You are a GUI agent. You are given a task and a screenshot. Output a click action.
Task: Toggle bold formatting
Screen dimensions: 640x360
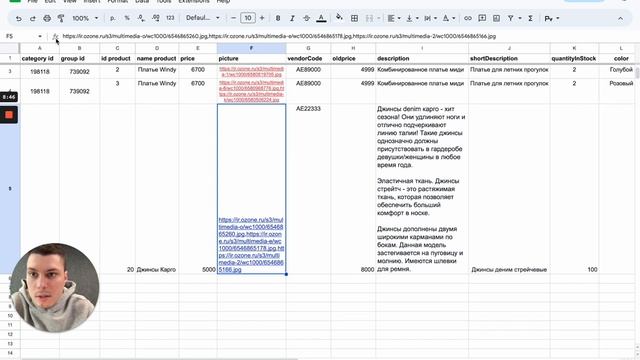[278, 18]
